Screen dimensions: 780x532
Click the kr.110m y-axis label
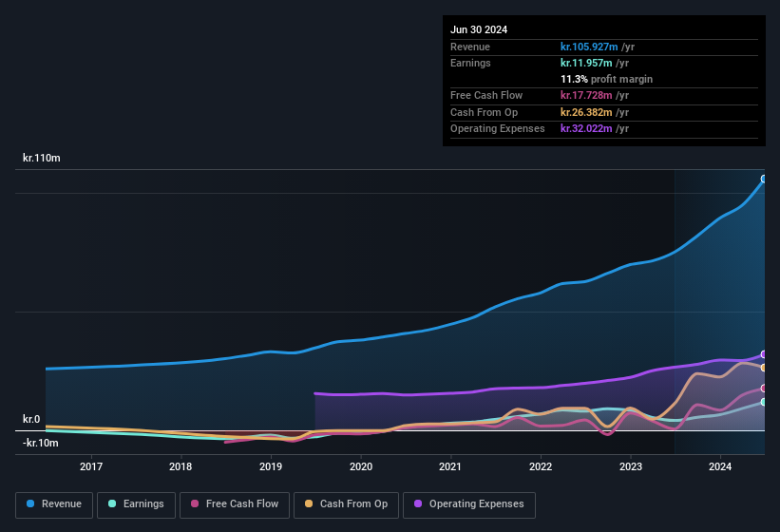[x=41, y=158]
